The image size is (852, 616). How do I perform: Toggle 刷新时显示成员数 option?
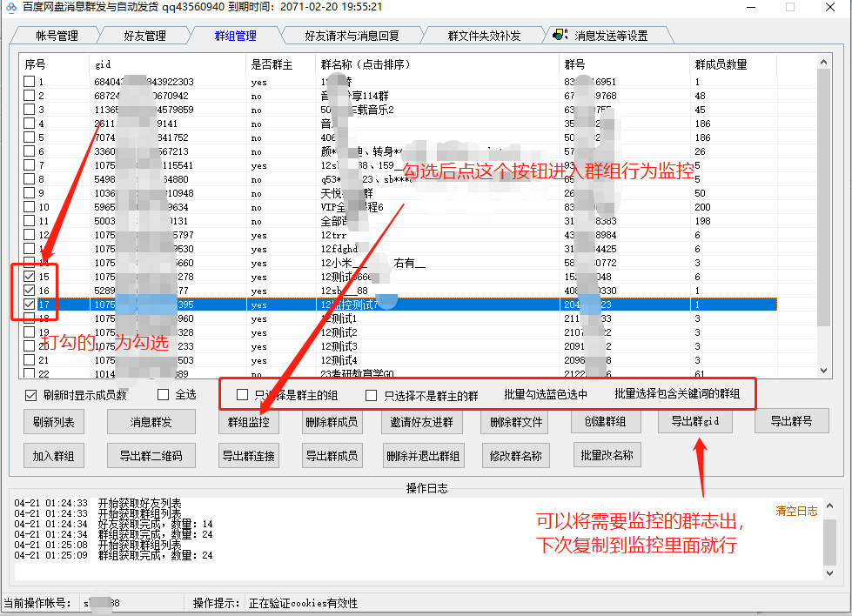(30, 395)
